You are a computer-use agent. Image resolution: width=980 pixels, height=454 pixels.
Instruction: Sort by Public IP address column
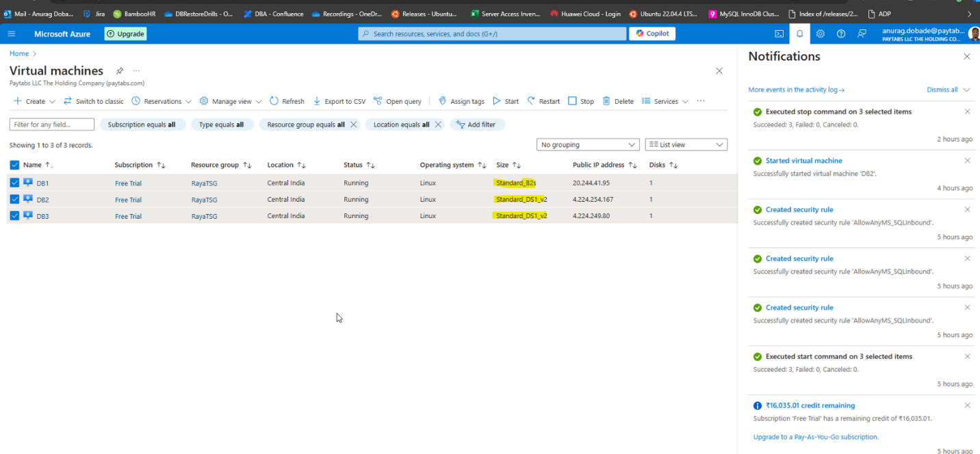605,165
